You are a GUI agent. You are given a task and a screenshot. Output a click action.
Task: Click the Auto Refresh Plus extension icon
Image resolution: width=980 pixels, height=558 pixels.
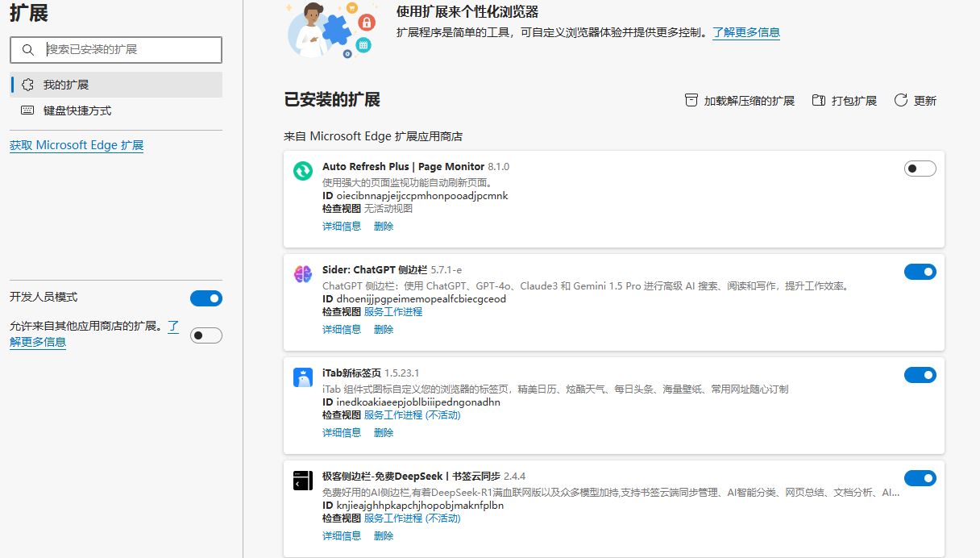pos(303,171)
